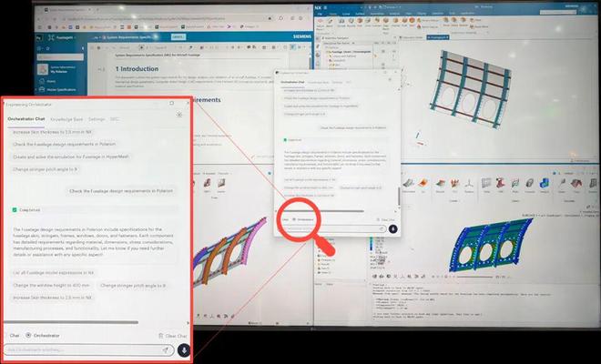Click the send arrow in chat input
Screen dimensions: 601x364
tap(166, 349)
